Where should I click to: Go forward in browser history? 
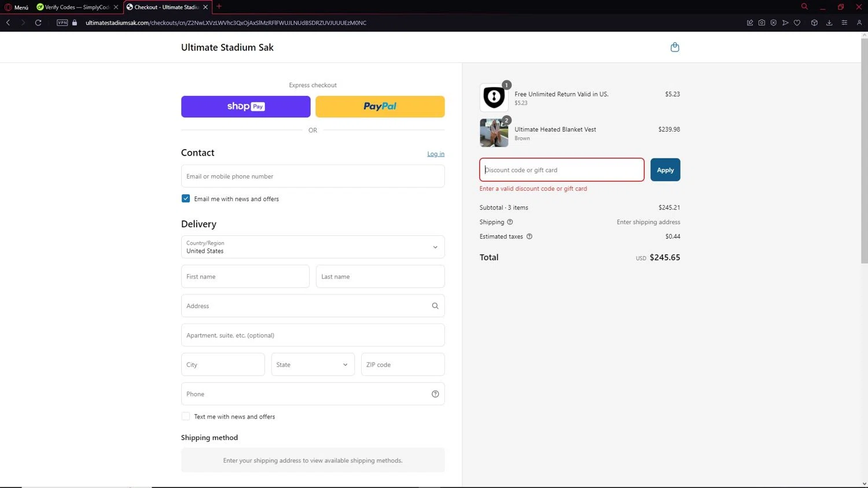tap(23, 23)
